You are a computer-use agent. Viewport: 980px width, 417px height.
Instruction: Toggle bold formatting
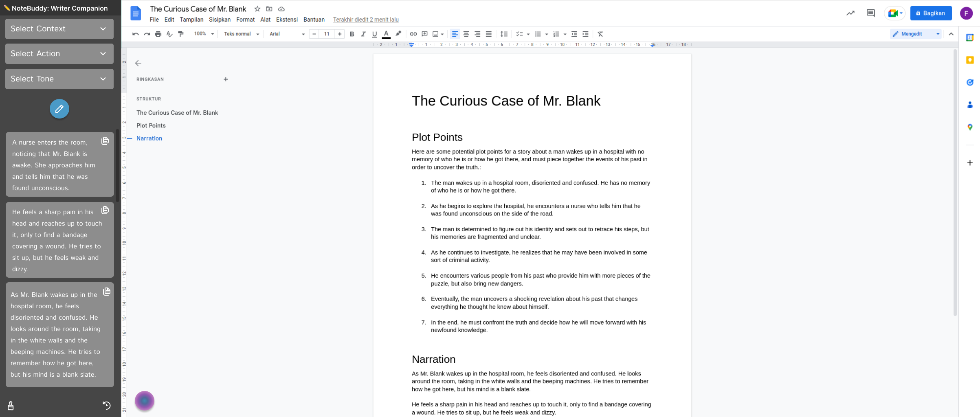tap(352, 34)
